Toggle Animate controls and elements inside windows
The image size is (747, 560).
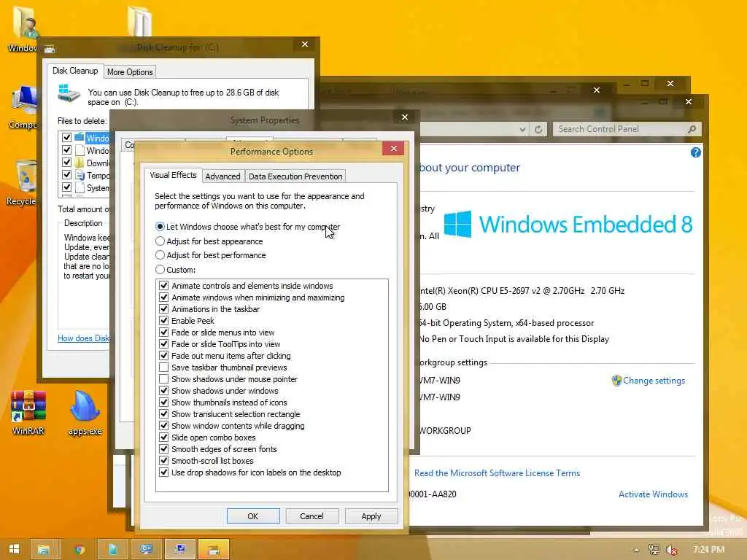pyautogui.click(x=164, y=286)
